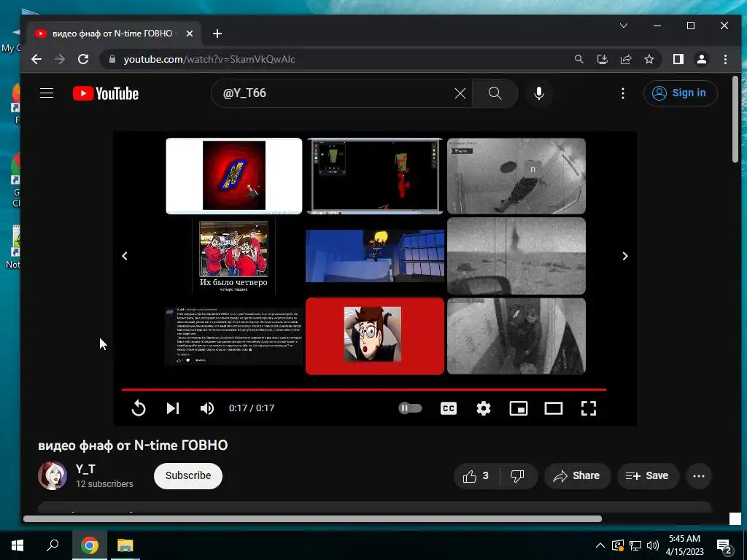The height and width of the screenshot is (560, 747).
Task: Expand the Chrome tab search chevron
Action: click(624, 26)
